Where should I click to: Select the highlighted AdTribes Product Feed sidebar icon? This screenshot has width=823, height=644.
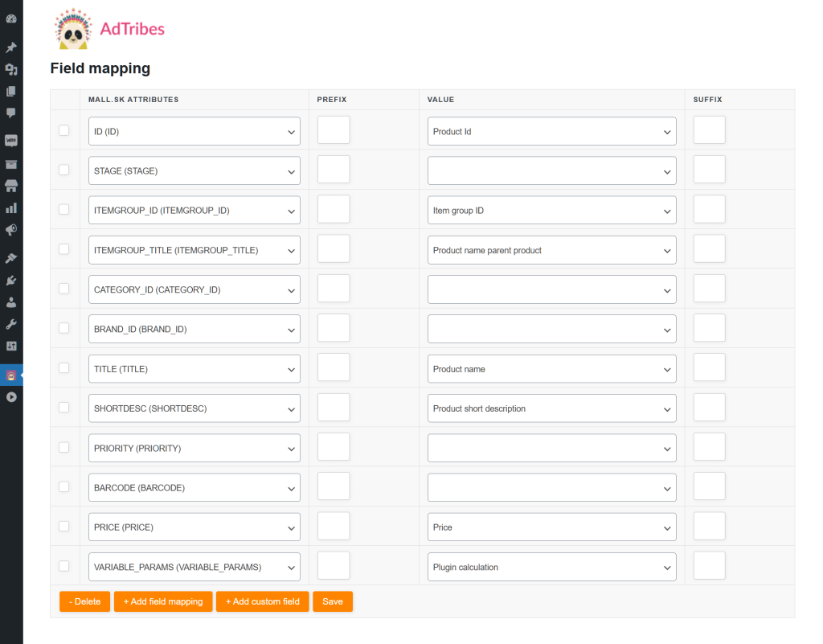coord(11,375)
